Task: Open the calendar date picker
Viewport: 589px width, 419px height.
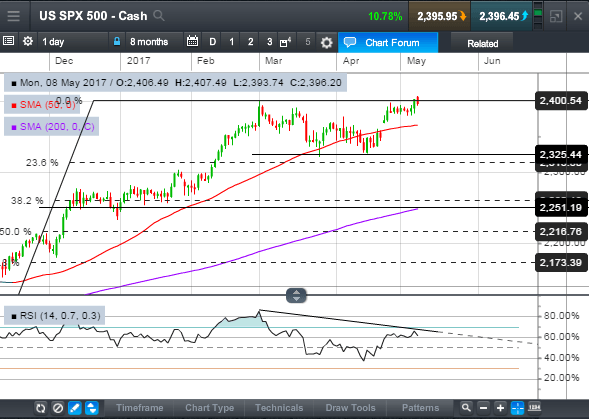Action: [192, 41]
